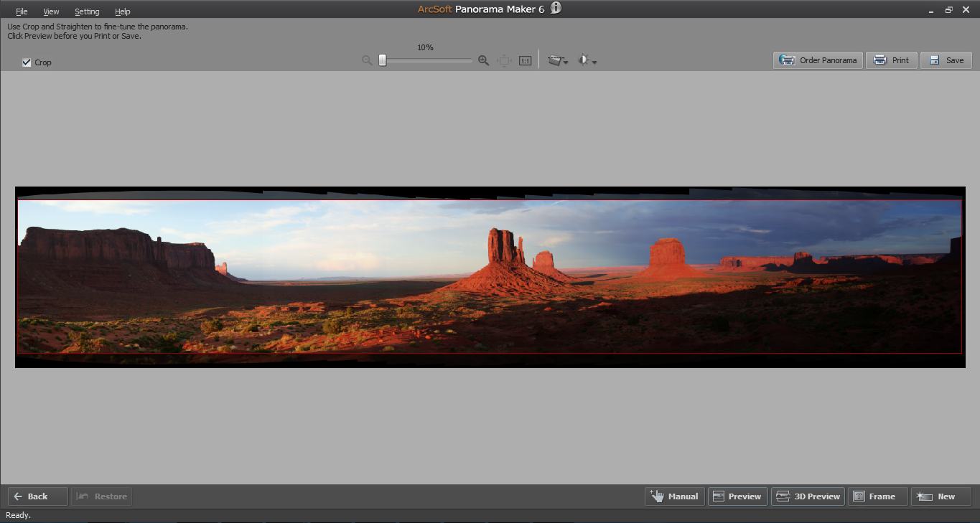Toggle the Crop checkbox
The height and width of the screenshot is (523, 980).
point(27,62)
